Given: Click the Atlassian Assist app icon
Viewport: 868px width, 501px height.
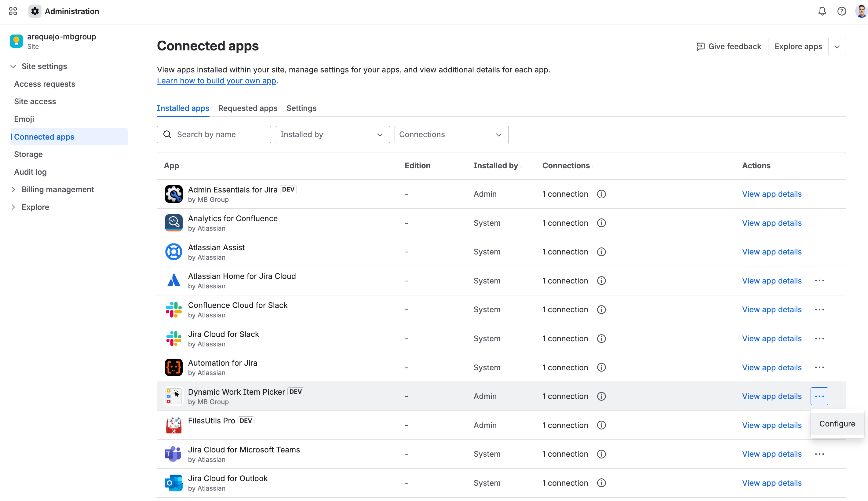Looking at the screenshot, I should (x=174, y=252).
